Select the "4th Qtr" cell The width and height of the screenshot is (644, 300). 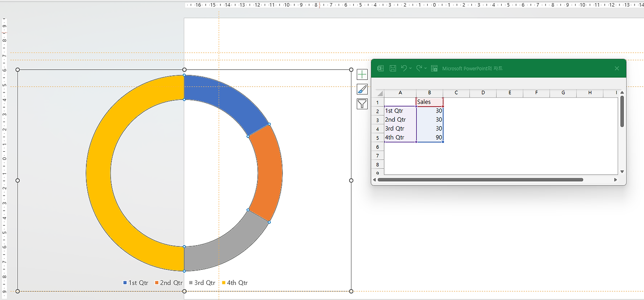[400, 138]
